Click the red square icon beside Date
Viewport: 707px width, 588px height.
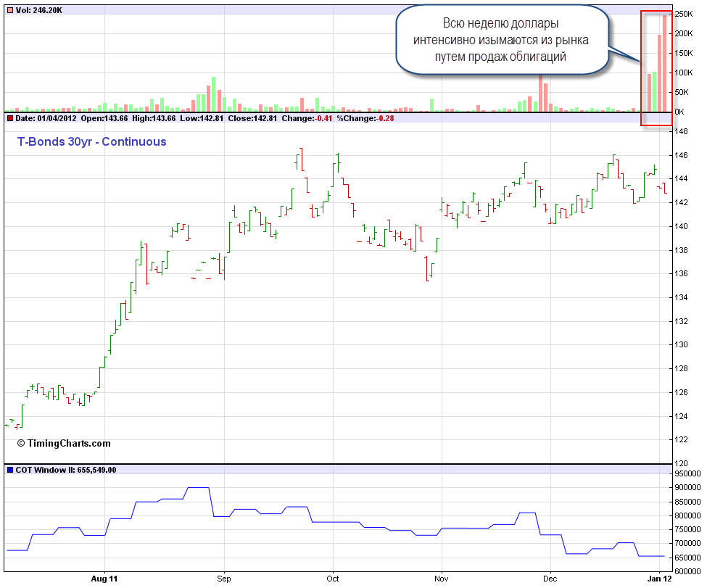tap(9, 118)
